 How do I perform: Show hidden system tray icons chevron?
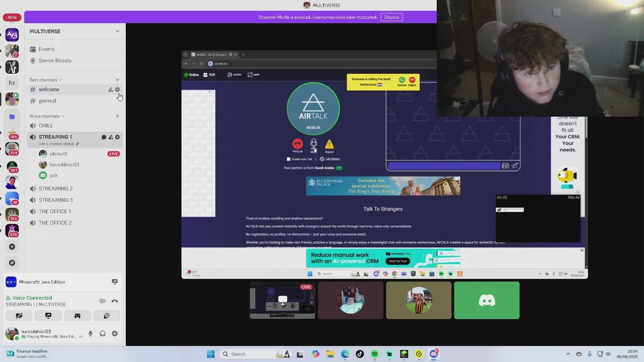(x=568, y=354)
